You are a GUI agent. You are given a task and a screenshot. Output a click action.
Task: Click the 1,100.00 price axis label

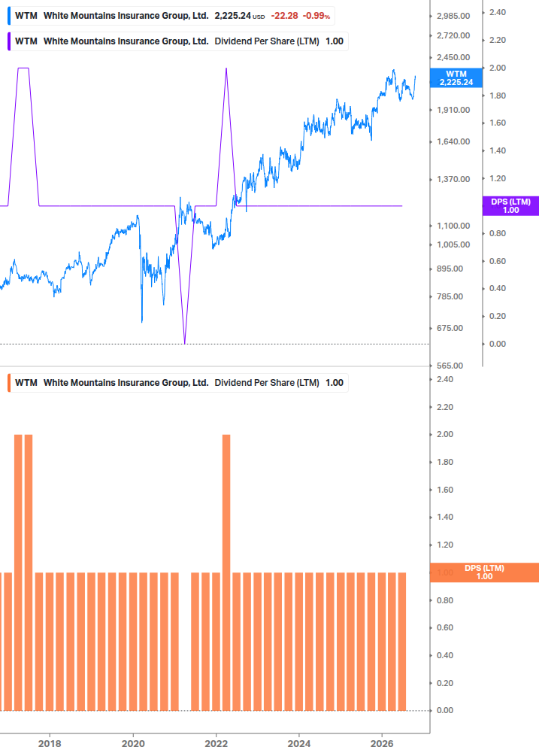[x=453, y=226]
